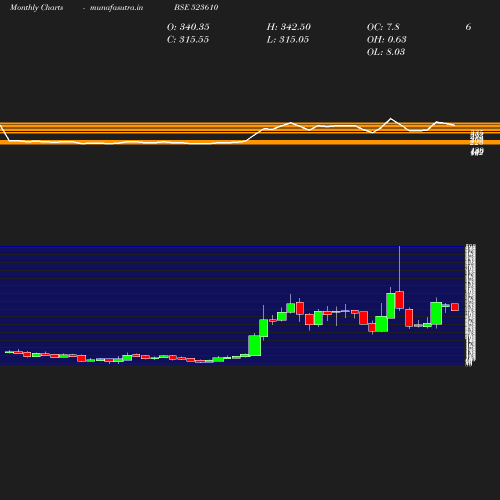The height and width of the screenshot is (500, 500).
Task: Click the munafasutra.in label
Action: tap(116, 8)
